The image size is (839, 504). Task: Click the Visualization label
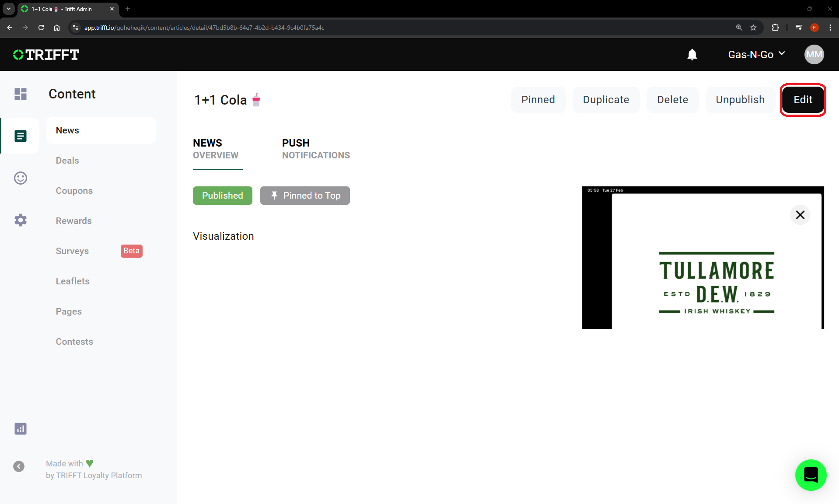(x=224, y=236)
